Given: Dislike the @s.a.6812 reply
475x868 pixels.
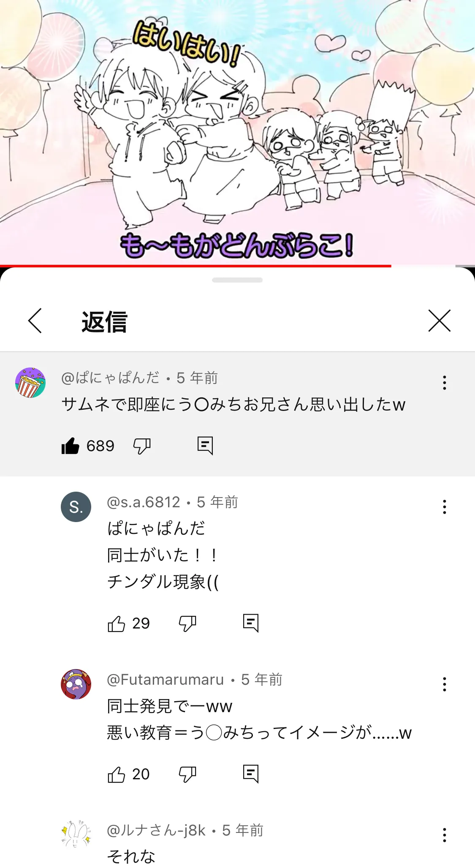Looking at the screenshot, I should 187,623.
